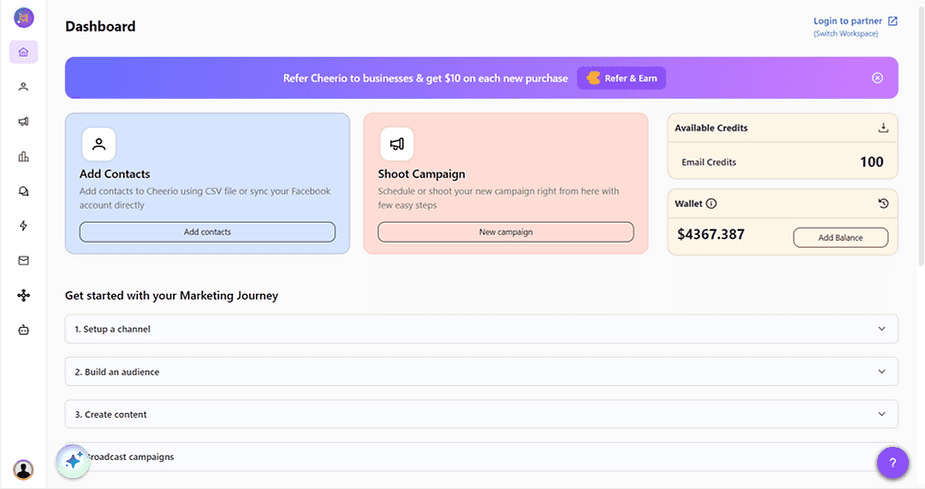Open Analytics bar chart sidebar icon
925x489 pixels.
(x=24, y=156)
